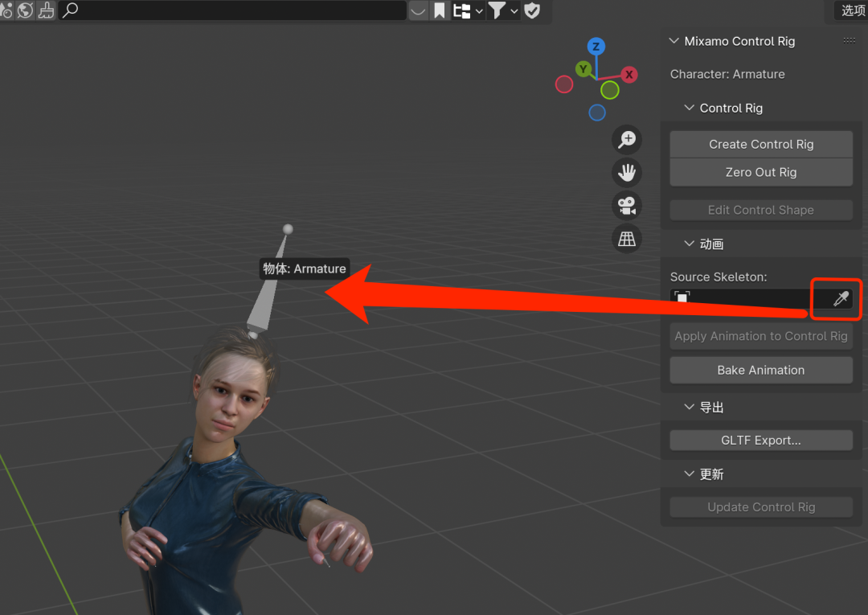Screen dimensions: 868x615
Task: Click the eyedropper icon next to Source Skeleton
Action: pyautogui.click(x=841, y=299)
